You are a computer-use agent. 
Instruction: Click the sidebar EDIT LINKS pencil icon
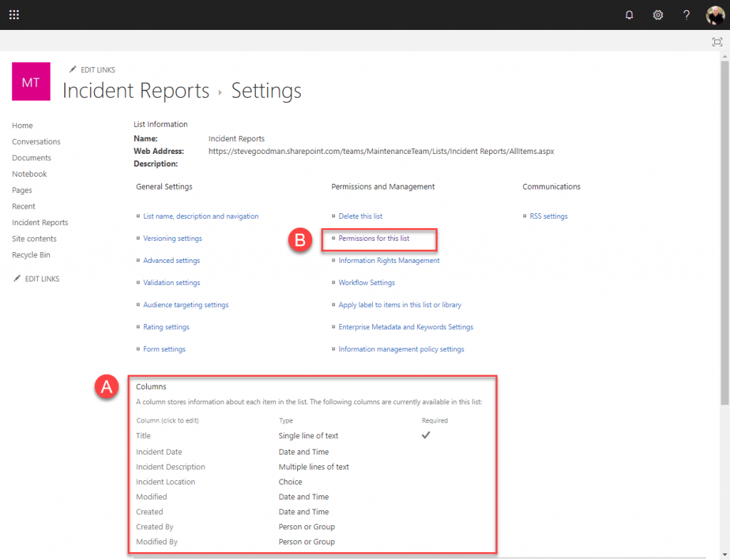pyautogui.click(x=17, y=279)
